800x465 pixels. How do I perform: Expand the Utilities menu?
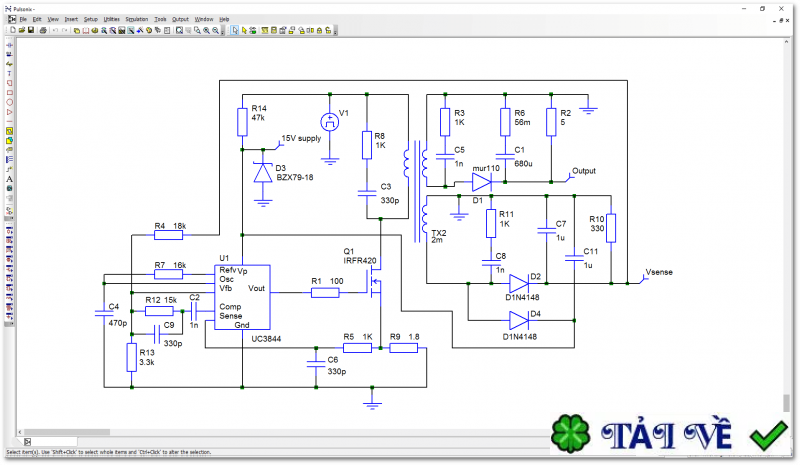coord(111,19)
